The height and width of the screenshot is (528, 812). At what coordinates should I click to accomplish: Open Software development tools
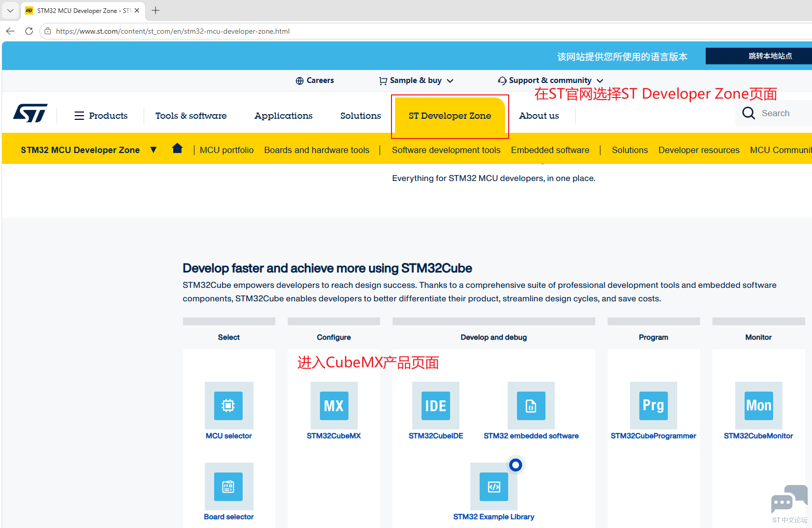(x=446, y=150)
